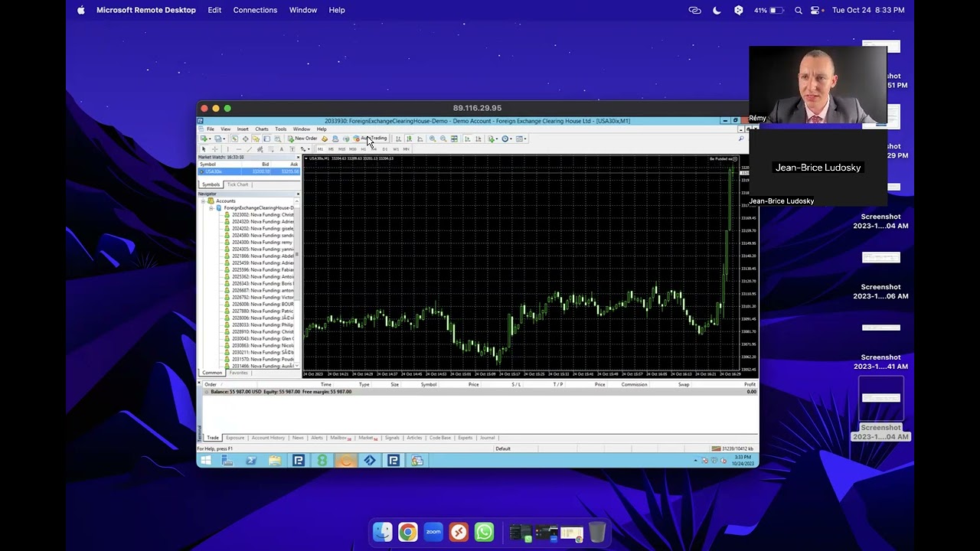Open the Indicators list dropdown

[x=492, y=139]
